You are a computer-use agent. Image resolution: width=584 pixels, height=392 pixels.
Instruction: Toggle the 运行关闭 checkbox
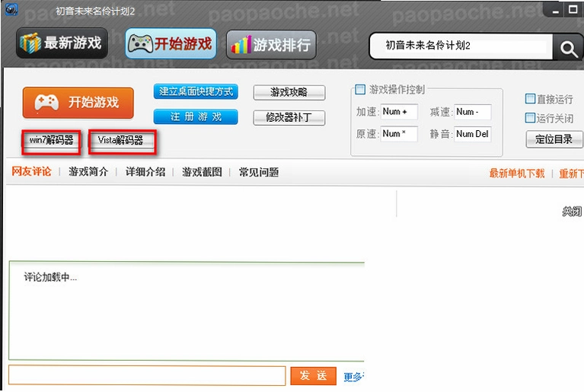[530, 118]
